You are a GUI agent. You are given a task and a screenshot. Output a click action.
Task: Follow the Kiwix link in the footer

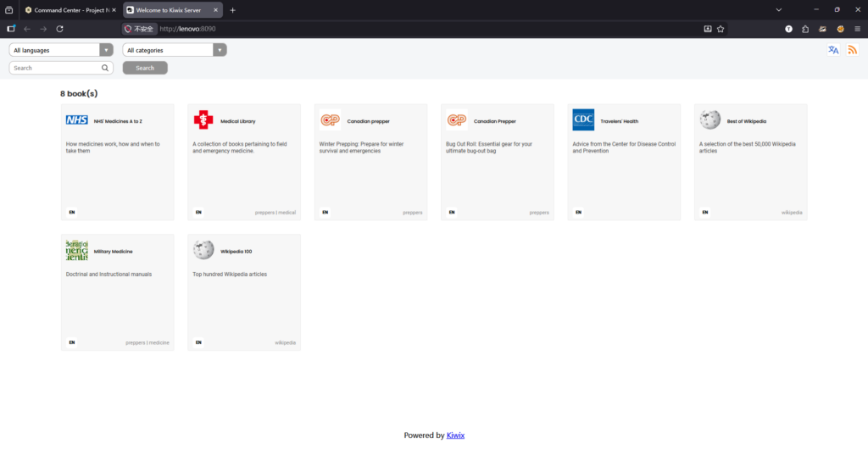pos(455,435)
